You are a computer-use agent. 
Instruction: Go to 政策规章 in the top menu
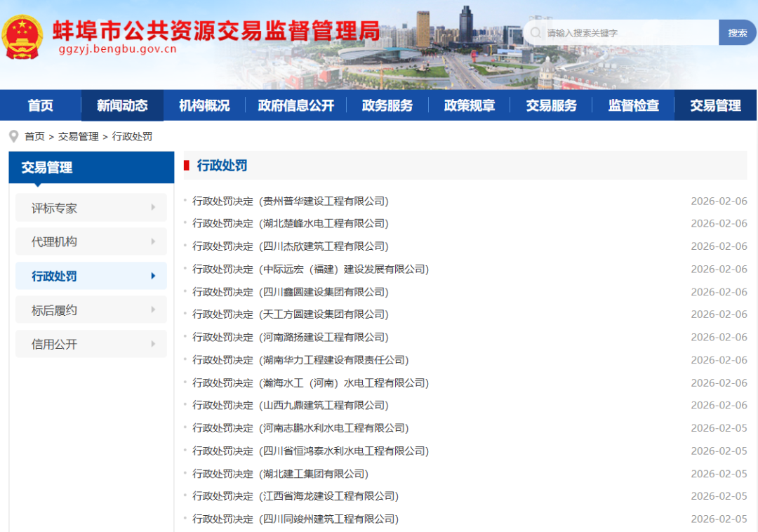[469, 105]
